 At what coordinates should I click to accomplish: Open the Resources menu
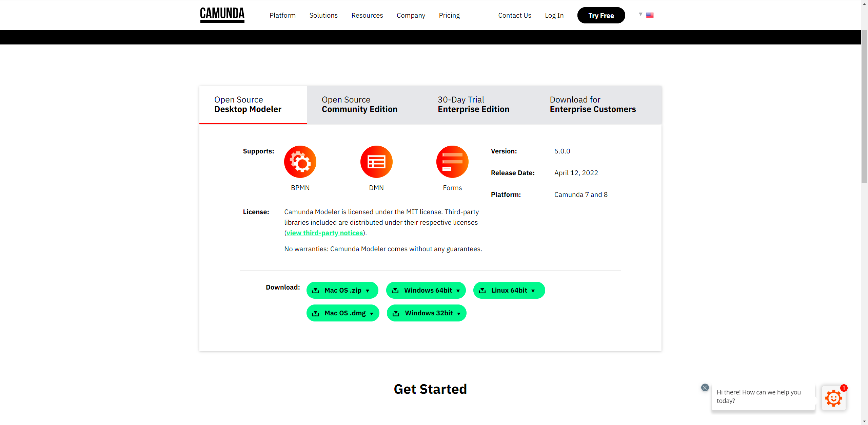point(367,15)
